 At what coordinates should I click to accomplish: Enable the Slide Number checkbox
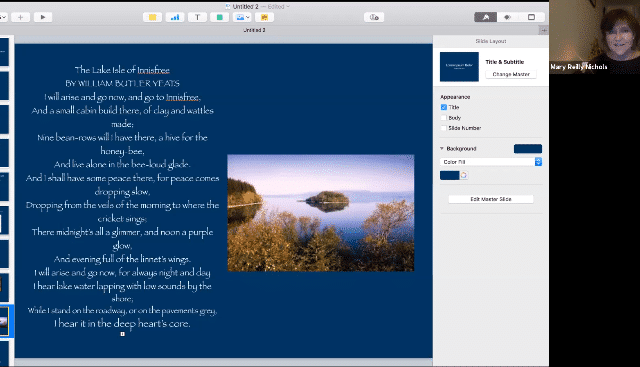click(444, 128)
